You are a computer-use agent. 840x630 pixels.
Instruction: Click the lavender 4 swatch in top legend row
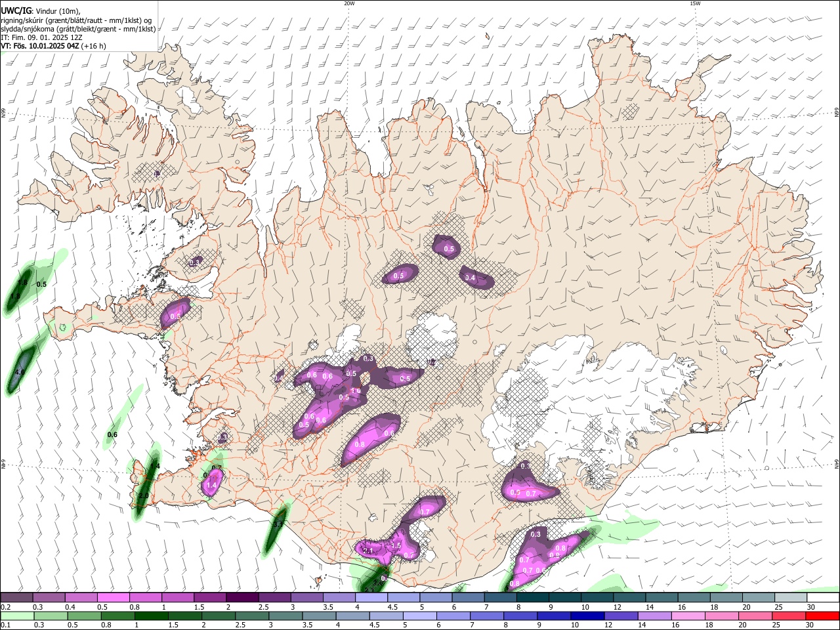pyautogui.click(x=371, y=598)
